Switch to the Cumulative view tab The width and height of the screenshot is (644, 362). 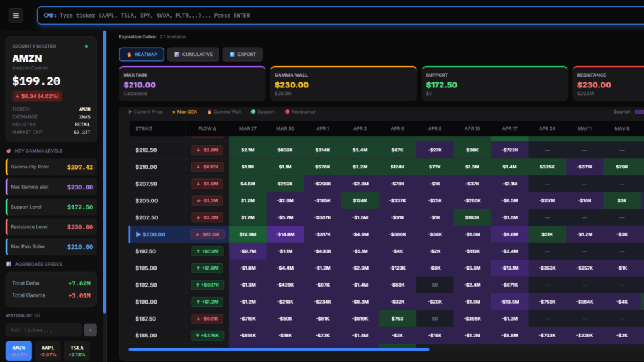(x=194, y=54)
